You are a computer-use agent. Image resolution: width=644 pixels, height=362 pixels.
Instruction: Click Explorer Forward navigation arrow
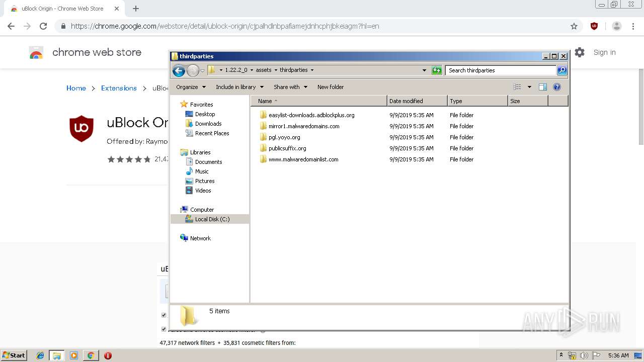[193, 70]
